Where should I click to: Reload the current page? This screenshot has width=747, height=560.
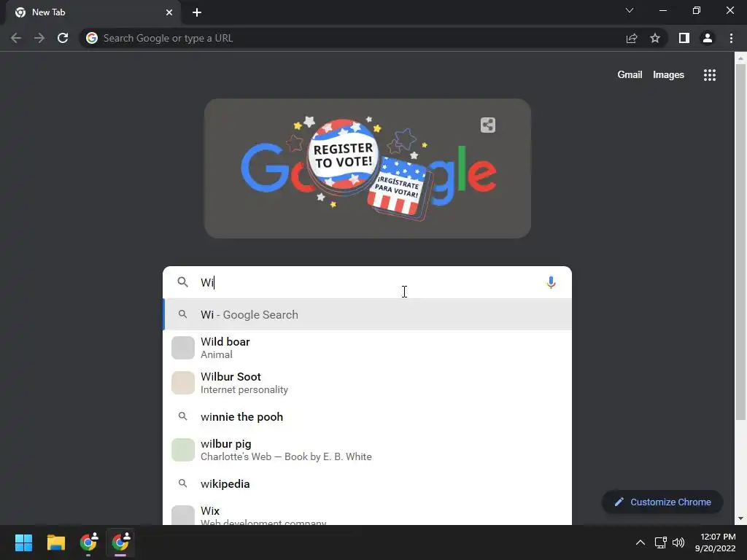63,38
